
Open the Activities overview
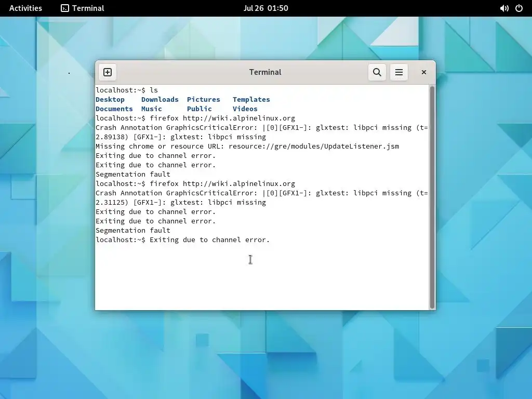click(x=25, y=8)
